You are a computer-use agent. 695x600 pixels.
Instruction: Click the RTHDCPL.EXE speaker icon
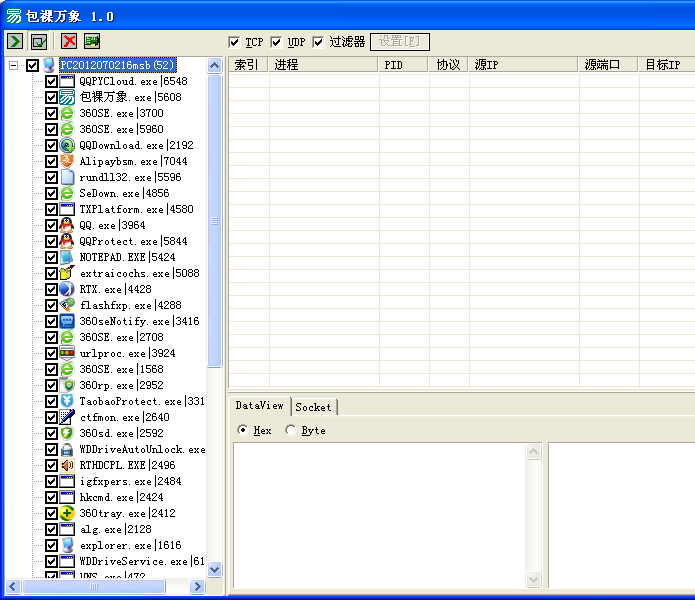(x=67, y=465)
